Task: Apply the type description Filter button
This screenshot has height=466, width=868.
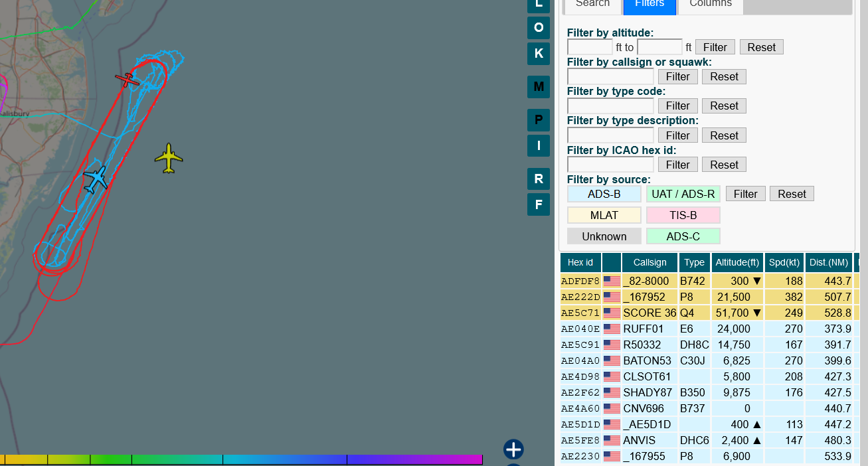Action: (x=678, y=135)
